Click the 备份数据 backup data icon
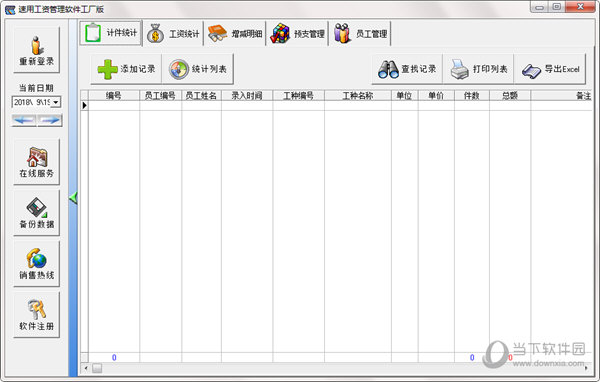Screen dimensions: 600x382 pos(36,213)
